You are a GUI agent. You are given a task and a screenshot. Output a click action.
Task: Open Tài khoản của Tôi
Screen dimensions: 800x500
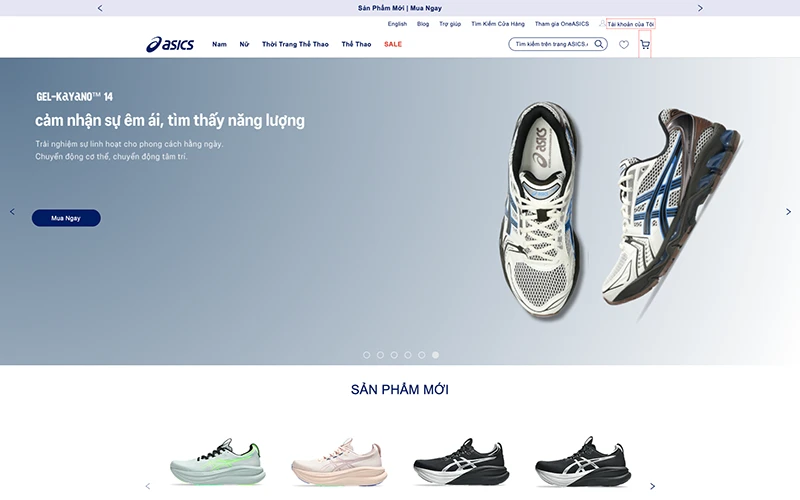point(631,24)
